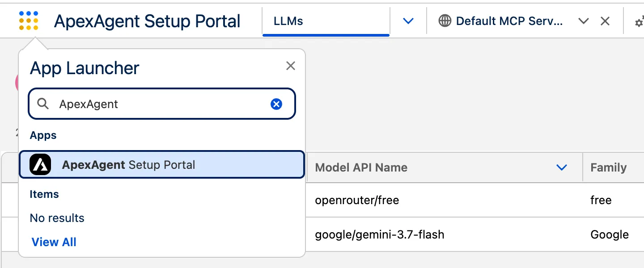The image size is (644, 268).
Task: Select the LLMs navigation tab
Action: (x=326, y=21)
